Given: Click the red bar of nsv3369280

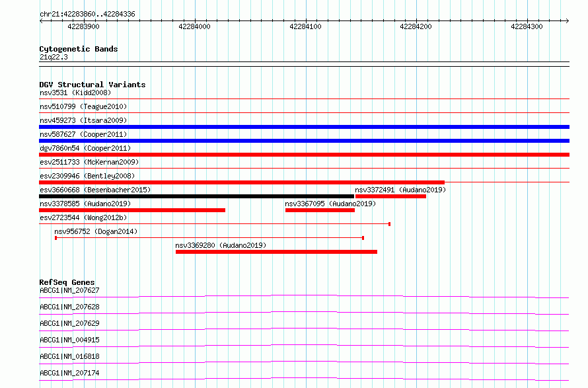Looking at the screenshot, I should point(276,252).
